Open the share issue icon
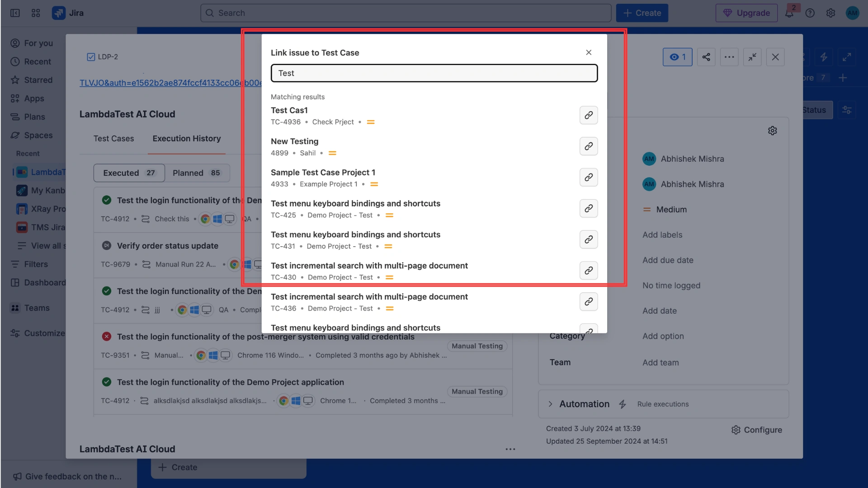The width and height of the screenshot is (868, 488). tap(706, 57)
